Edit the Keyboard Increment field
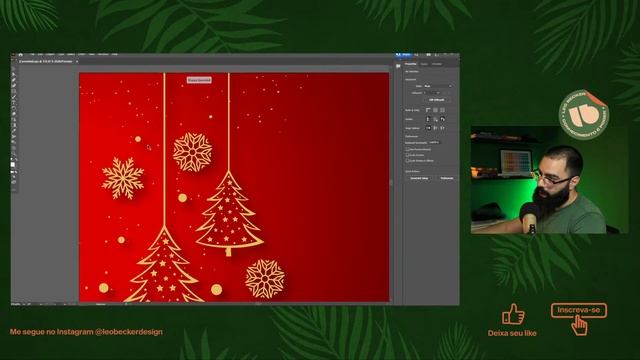The image size is (640, 360). (x=434, y=142)
